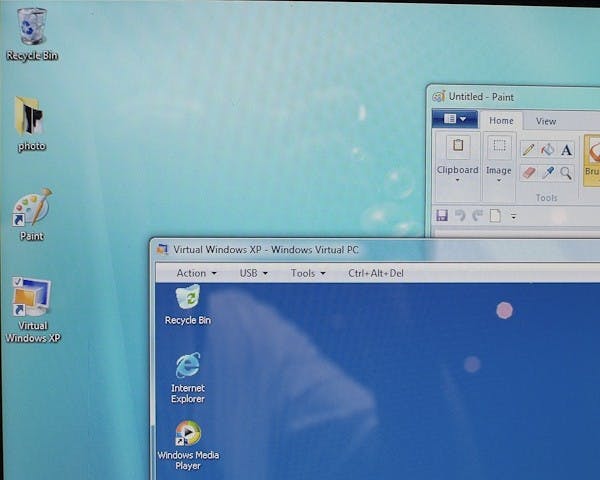600x480 pixels.
Task: Click the Undo arrow in Paint
Action: 460,216
